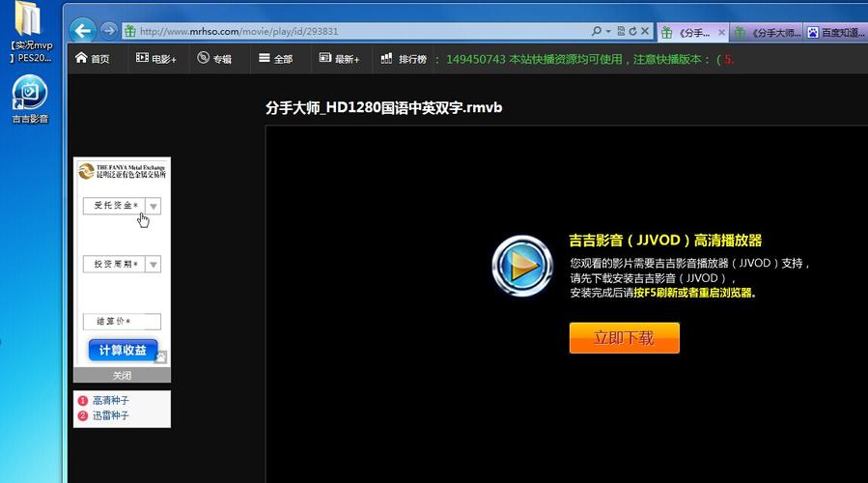Close the ad with the 关闭 bar
868x483 pixels.
[x=122, y=375]
